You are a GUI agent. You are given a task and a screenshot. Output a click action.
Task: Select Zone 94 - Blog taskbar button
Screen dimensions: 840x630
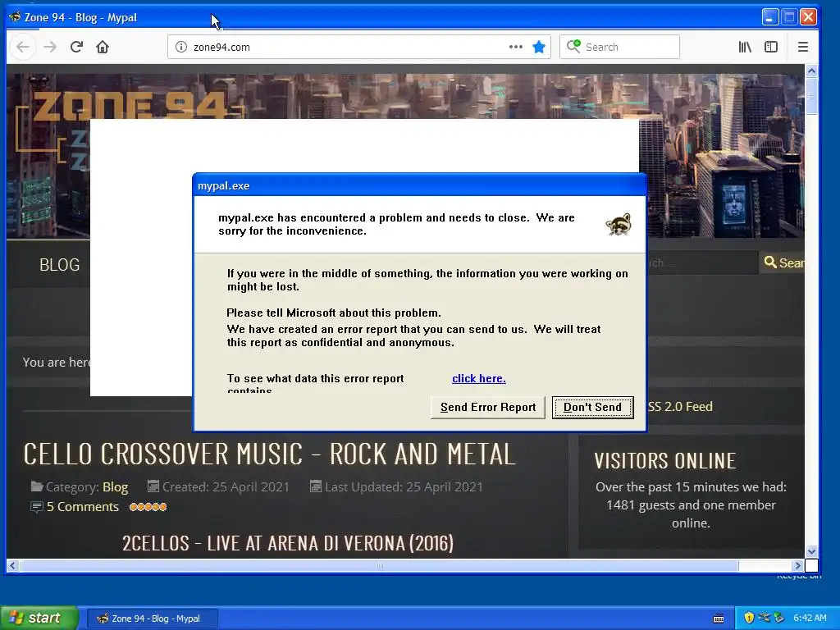pyautogui.click(x=152, y=619)
